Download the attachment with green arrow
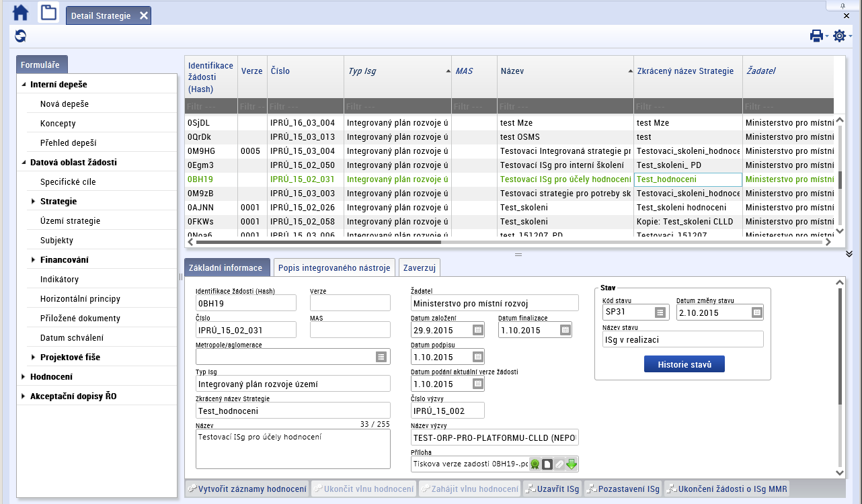 click(572, 464)
